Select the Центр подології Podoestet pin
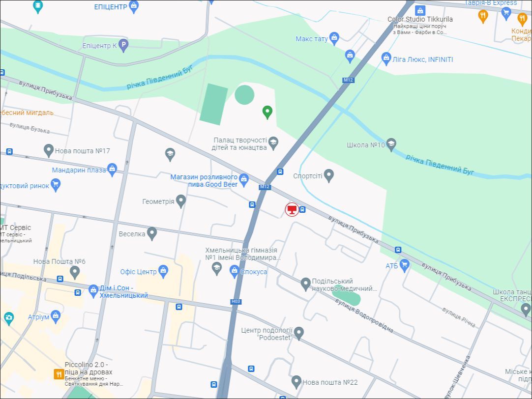Viewport: 532px width, 399px height. 299,334
